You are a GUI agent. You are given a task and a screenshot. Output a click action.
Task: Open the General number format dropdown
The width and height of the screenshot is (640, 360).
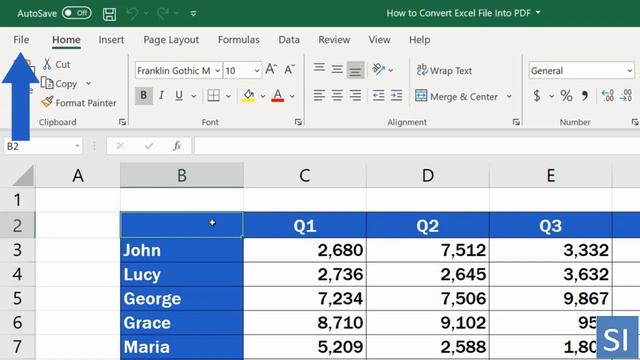[582, 71]
